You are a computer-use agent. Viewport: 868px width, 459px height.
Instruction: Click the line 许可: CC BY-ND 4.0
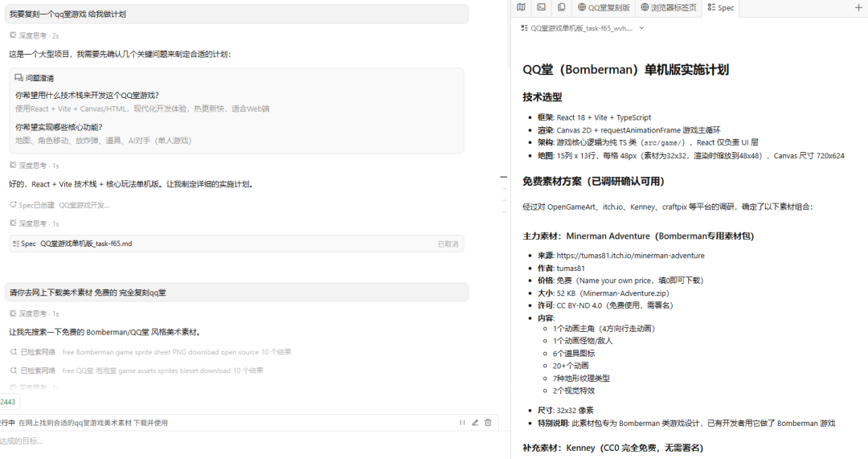(x=606, y=305)
